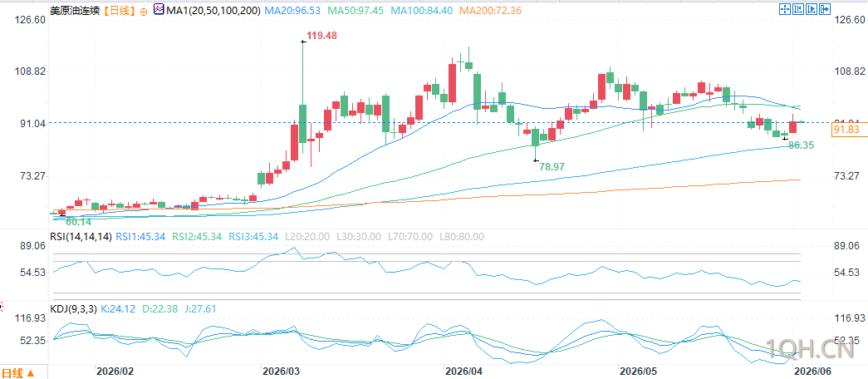Select the KDJ(9,3,3) indicator label
This screenshot has width=868, height=379.
(73, 309)
